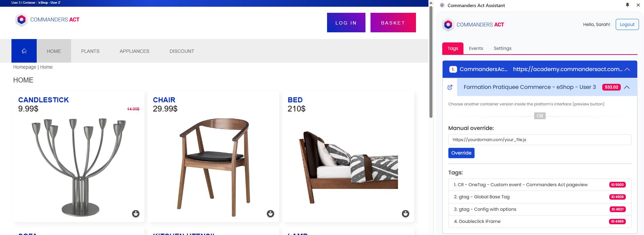The image size is (644, 235).
Task: Open the Plants menu item
Action: click(x=90, y=51)
